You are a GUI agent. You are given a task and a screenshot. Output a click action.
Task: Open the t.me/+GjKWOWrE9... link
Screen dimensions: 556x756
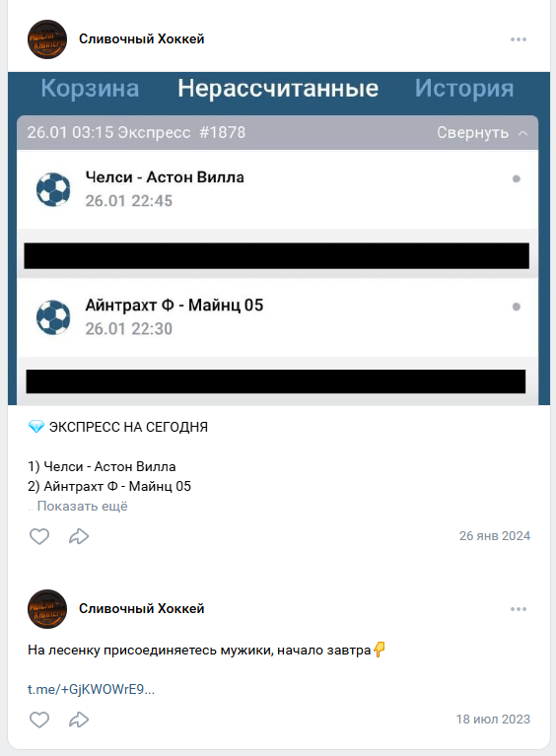91,689
